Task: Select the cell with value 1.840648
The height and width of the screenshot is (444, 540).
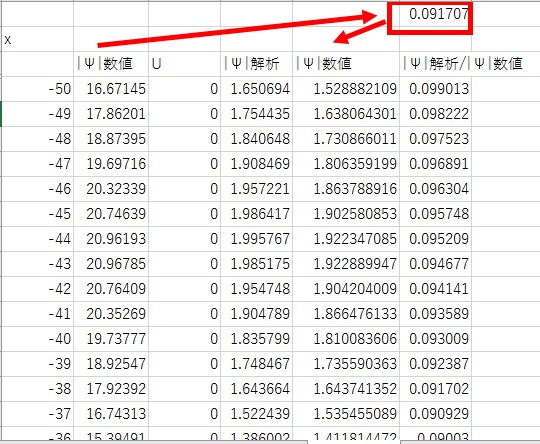Action: pyautogui.click(x=257, y=139)
